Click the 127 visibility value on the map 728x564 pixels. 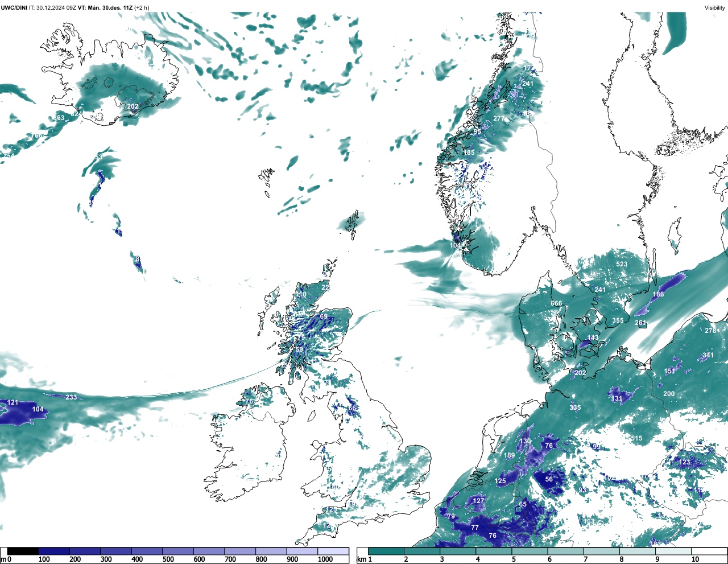pyautogui.click(x=478, y=501)
